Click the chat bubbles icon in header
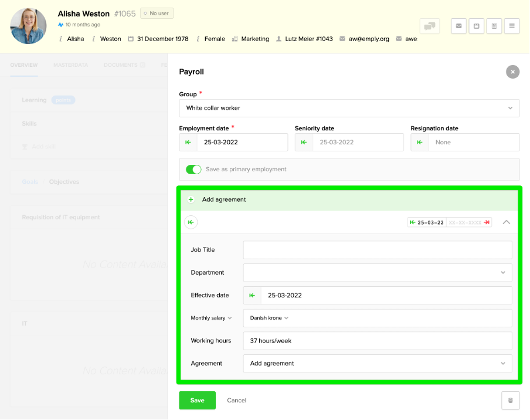This screenshot has width=530, height=420. click(x=430, y=26)
